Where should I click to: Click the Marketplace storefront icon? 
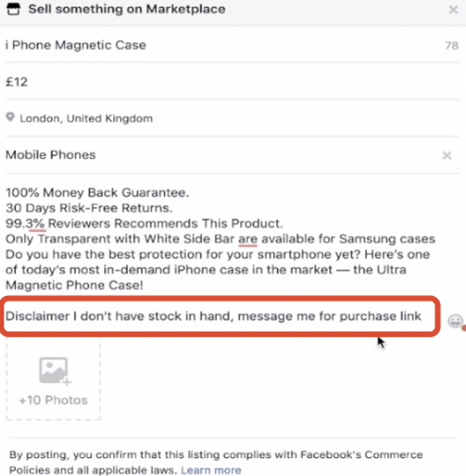pyautogui.click(x=14, y=9)
